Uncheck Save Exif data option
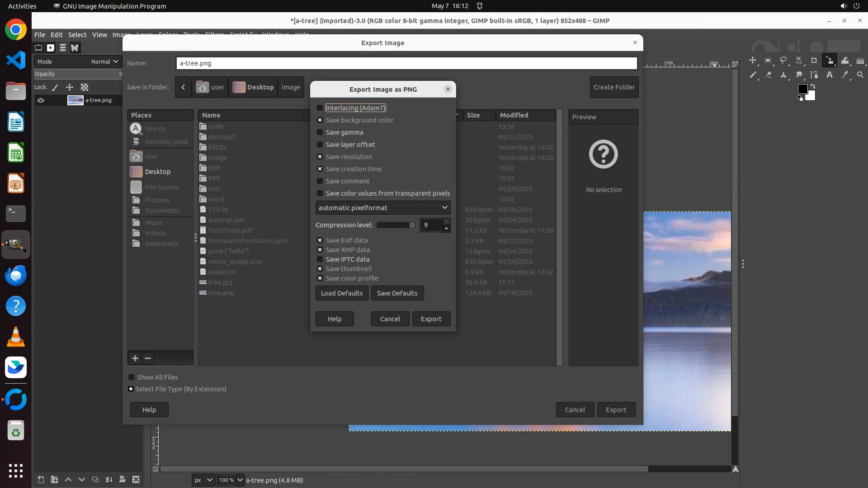 [x=320, y=240]
